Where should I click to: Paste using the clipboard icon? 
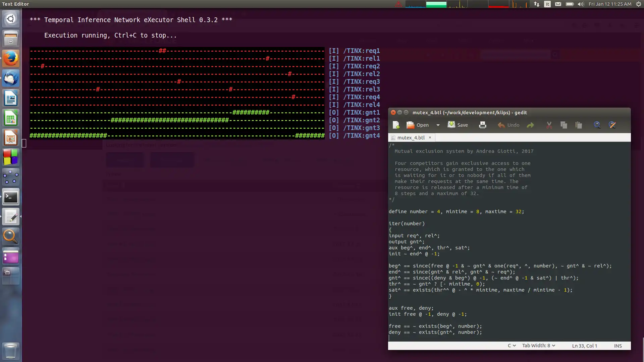(579, 125)
